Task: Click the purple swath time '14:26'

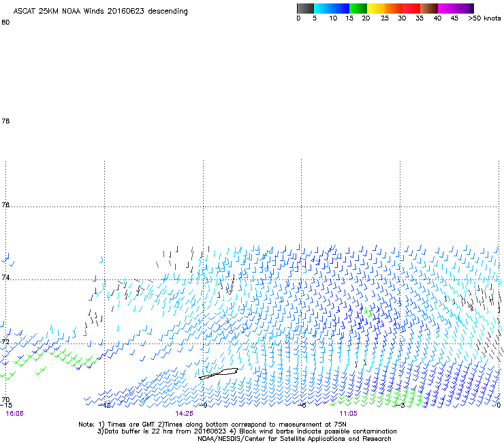Action: [x=184, y=414]
